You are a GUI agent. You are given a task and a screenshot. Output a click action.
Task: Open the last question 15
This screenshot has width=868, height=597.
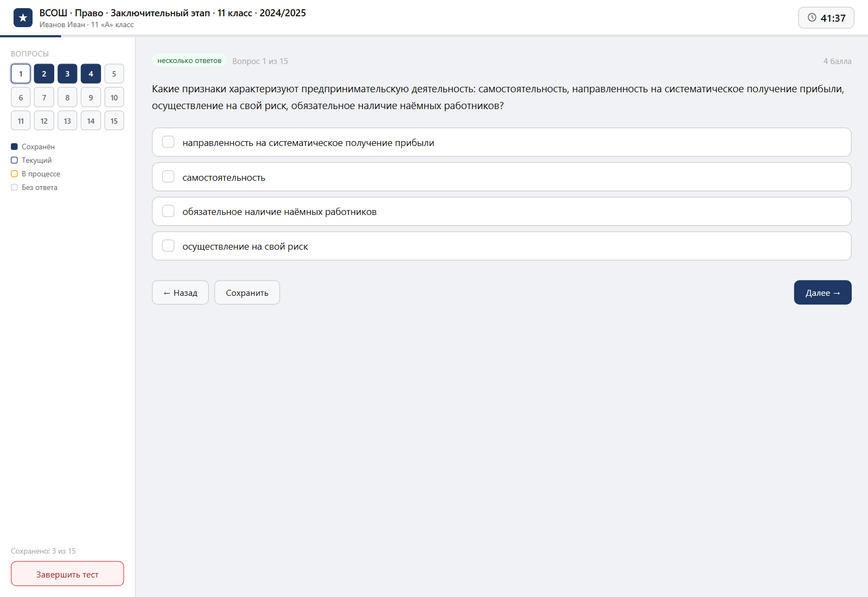[114, 121]
